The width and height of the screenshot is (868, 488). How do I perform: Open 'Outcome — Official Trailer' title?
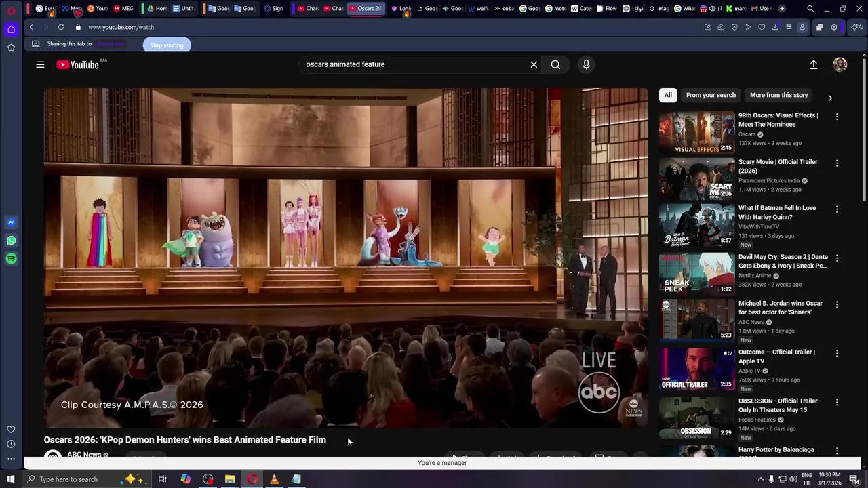(x=776, y=357)
